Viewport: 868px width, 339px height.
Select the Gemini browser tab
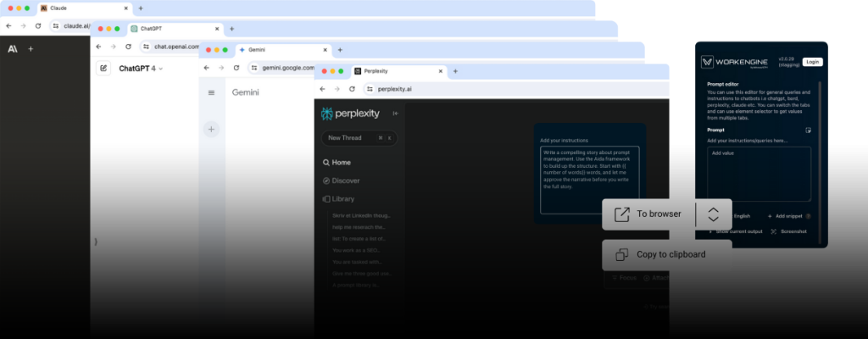click(x=283, y=49)
